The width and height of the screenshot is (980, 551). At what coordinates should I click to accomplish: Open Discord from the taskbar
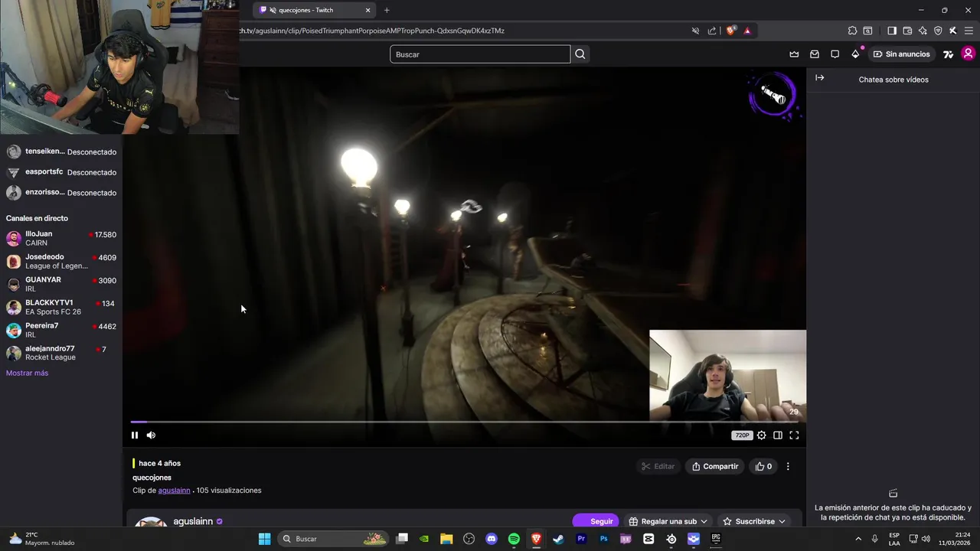coord(492,539)
